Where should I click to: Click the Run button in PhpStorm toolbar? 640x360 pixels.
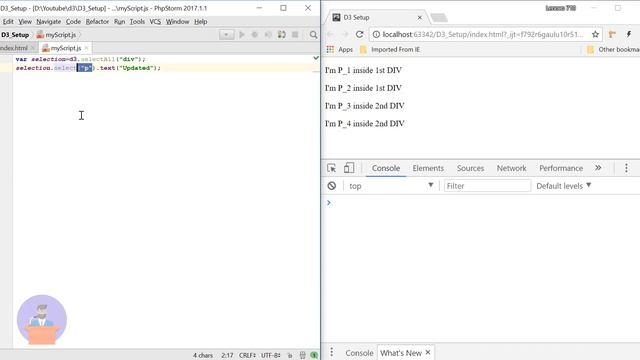pos(242,35)
